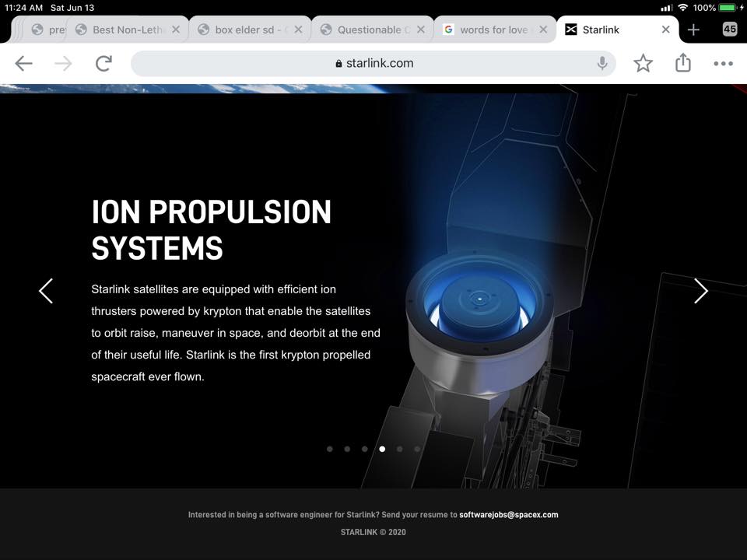
Task: Jump to fifth carousel slide dot
Action: point(400,449)
